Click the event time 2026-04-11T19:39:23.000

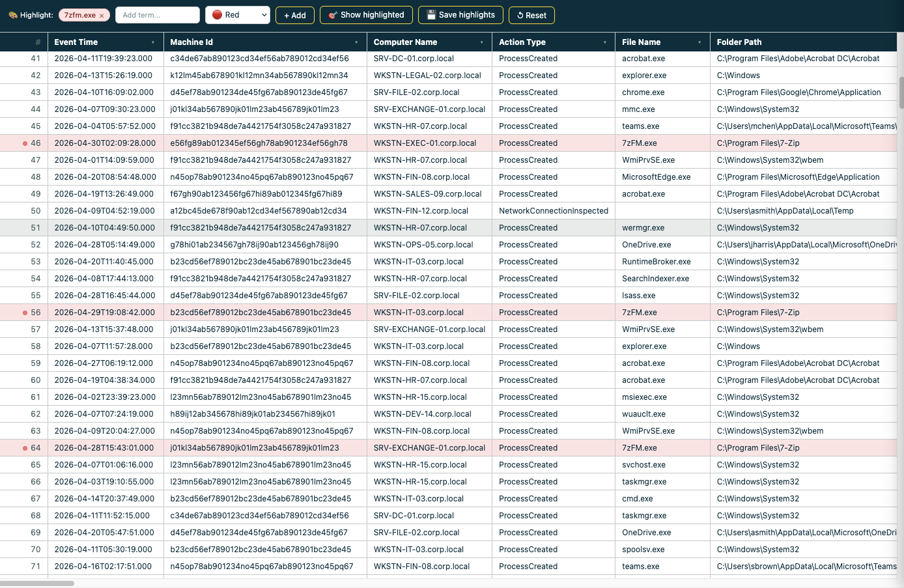[104, 59]
